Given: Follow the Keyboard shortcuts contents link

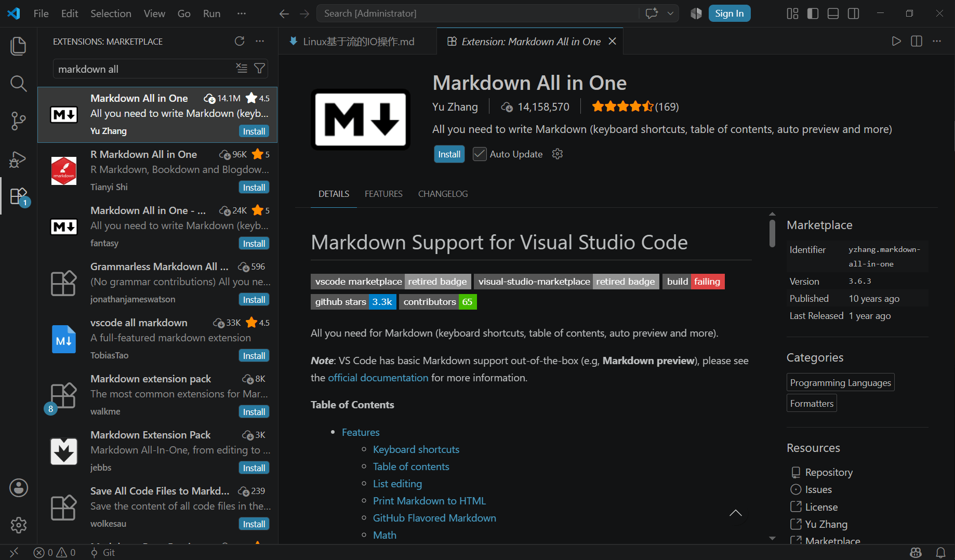Looking at the screenshot, I should tap(416, 449).
